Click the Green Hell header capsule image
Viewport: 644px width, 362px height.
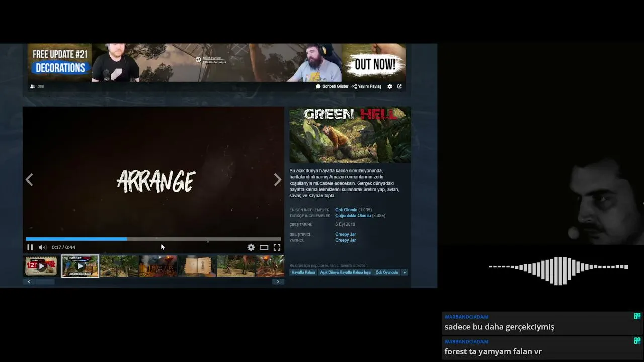350,135
